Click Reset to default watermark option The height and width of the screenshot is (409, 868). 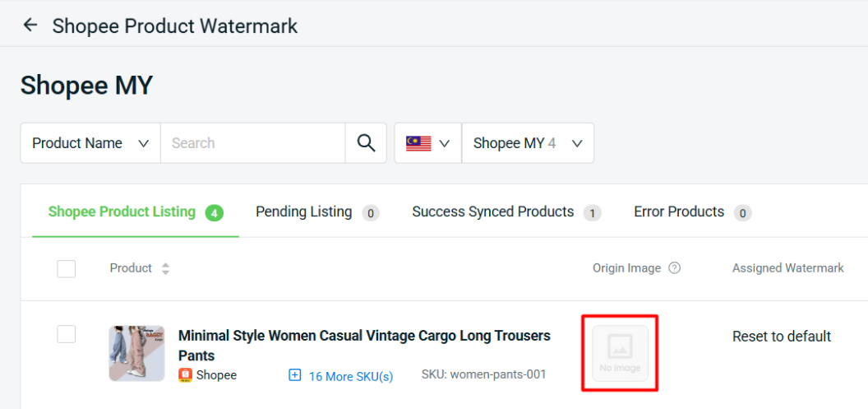tap(782, 337)
